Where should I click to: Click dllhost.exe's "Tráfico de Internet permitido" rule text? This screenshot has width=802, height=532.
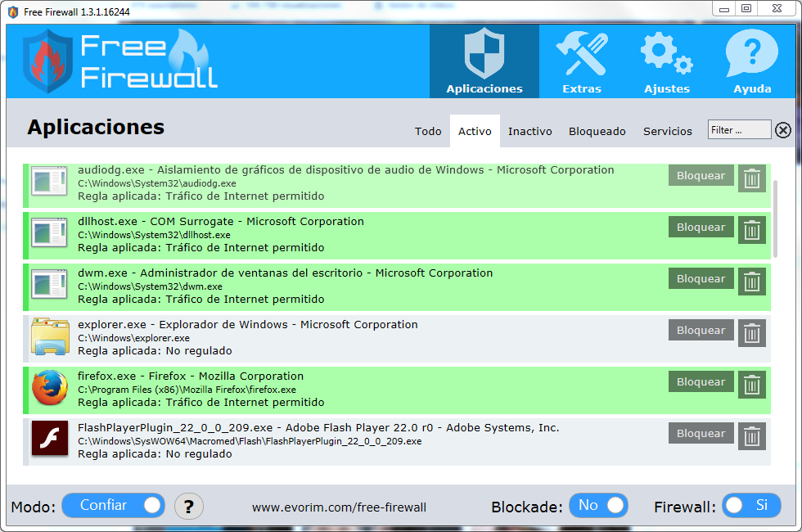[x=245, y=247]
